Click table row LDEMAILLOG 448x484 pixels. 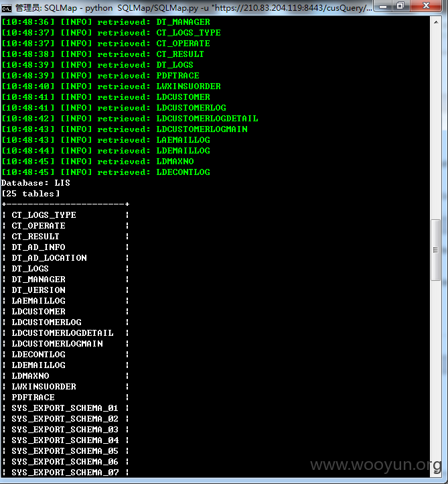(x=66, y=365)
